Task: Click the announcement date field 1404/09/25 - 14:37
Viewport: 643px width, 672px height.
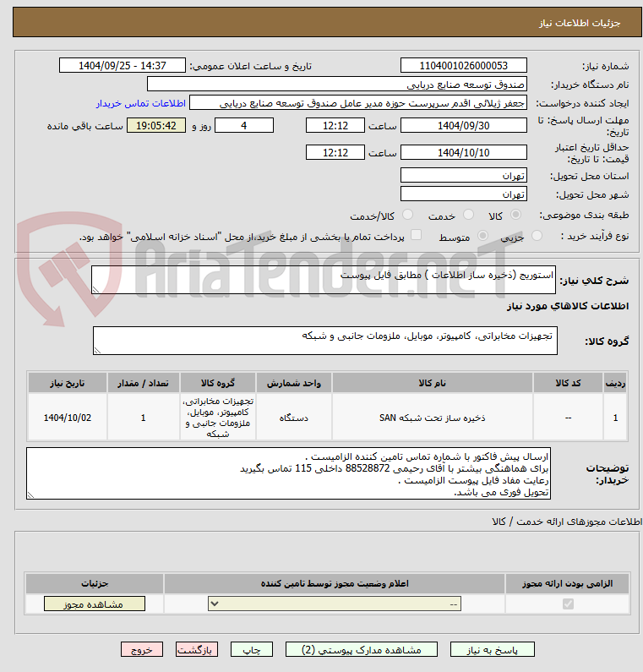Action: [122, 66]
